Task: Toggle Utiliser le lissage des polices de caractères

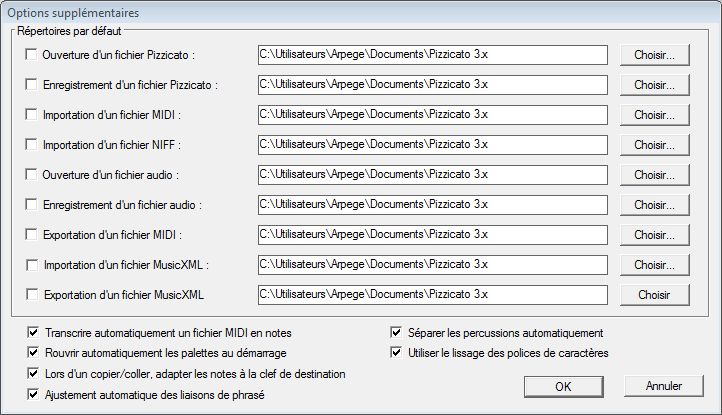Action: [x=396, y=352]
